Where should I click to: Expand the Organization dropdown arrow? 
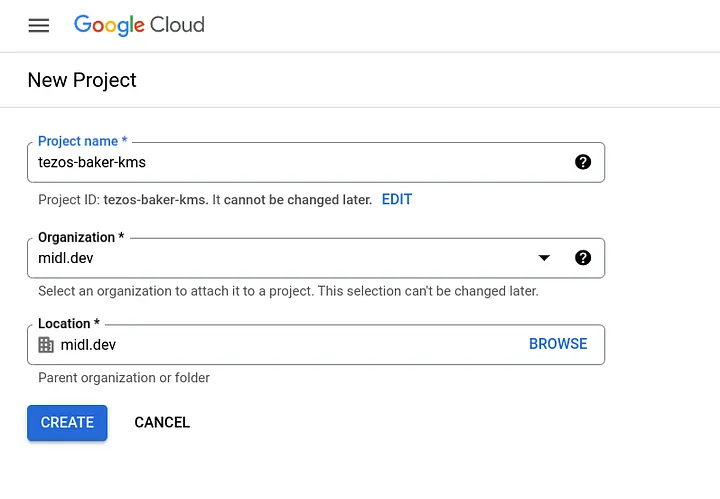(x=544, y=258)
